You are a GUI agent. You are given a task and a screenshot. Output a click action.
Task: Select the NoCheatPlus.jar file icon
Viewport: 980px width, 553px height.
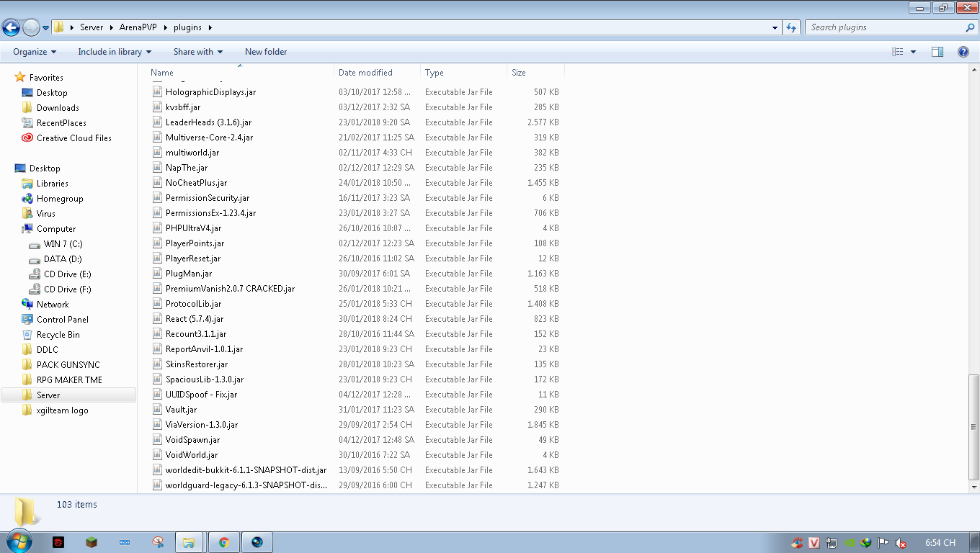pos(157,183)
